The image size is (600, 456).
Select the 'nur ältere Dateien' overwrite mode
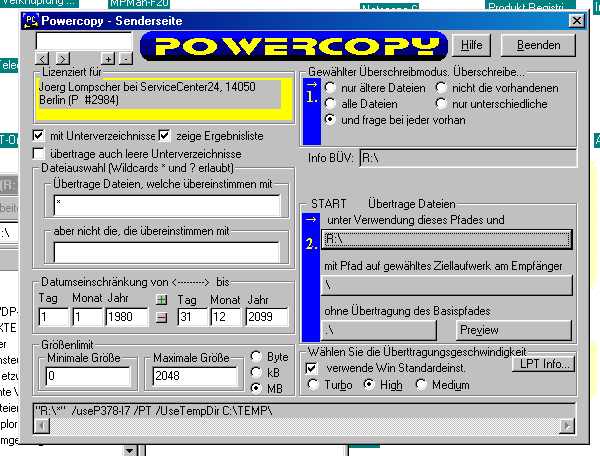pyautogui.click(x=331, y=88)
